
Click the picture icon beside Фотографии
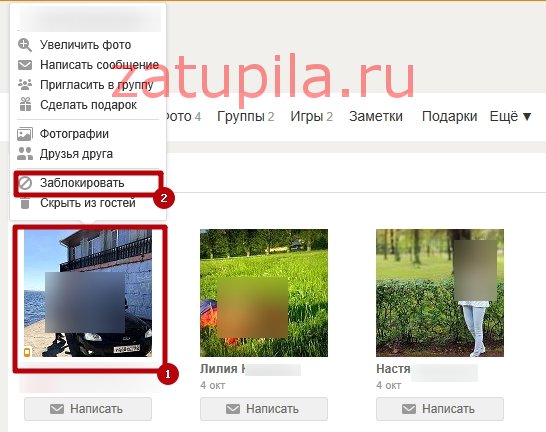25,134
